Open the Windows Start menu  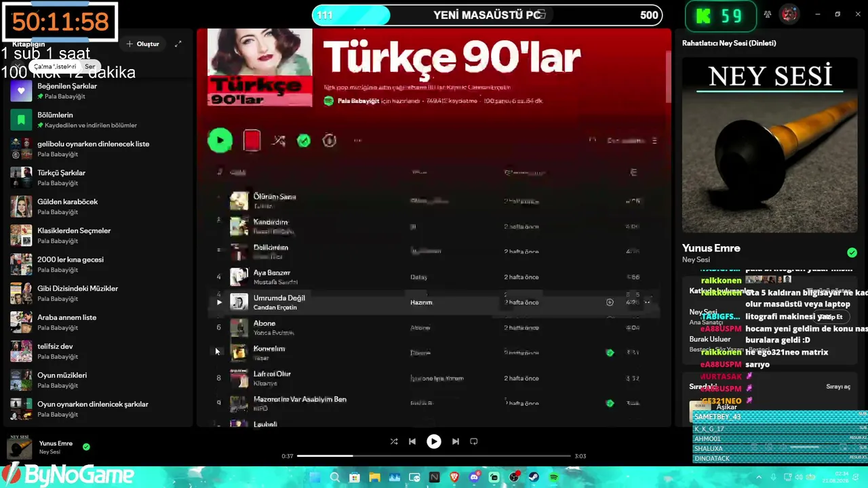[315, 478]
